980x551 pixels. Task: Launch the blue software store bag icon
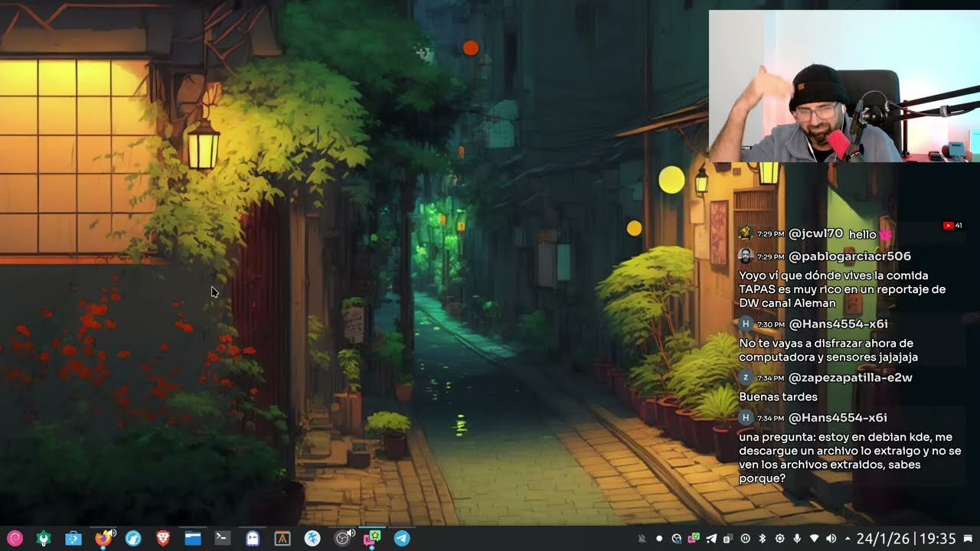(x=73, y=539)
